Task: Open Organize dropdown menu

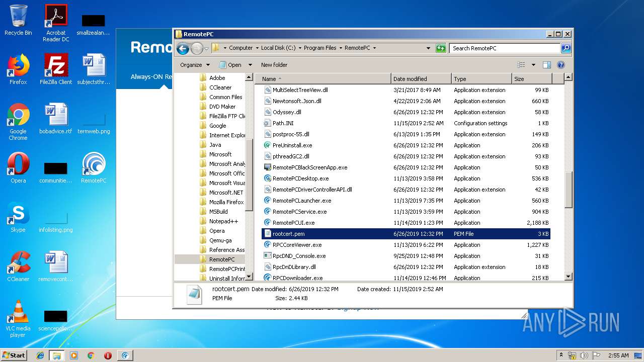Action: (195, 65)
